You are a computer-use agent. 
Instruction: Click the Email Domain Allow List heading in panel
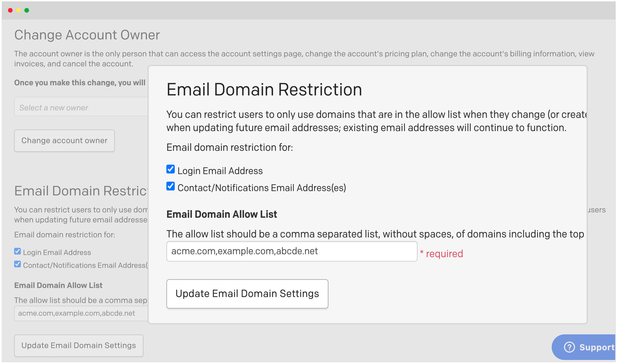[221, 214]
